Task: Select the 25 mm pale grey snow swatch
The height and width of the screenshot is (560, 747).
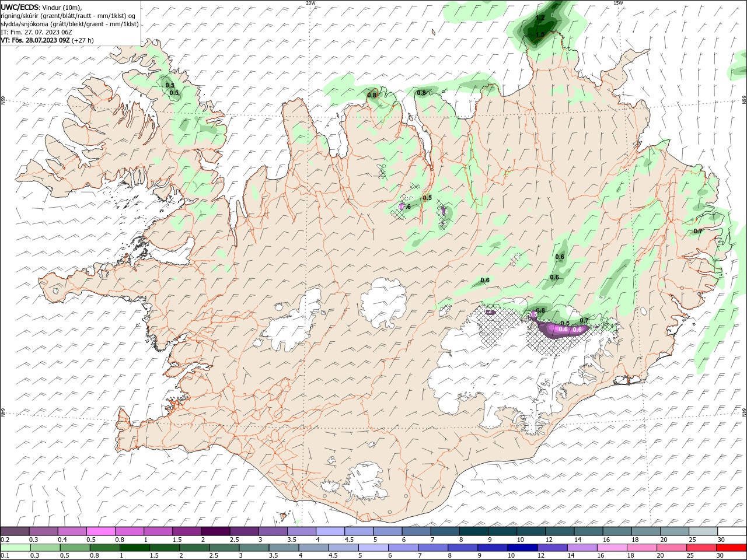Action: pos(703,531)
